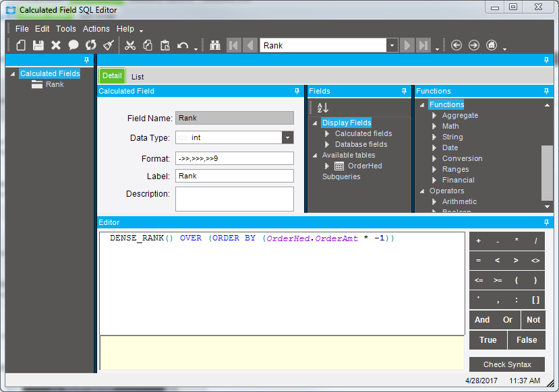Expand the Aggregate functions node

pos(434,115)
